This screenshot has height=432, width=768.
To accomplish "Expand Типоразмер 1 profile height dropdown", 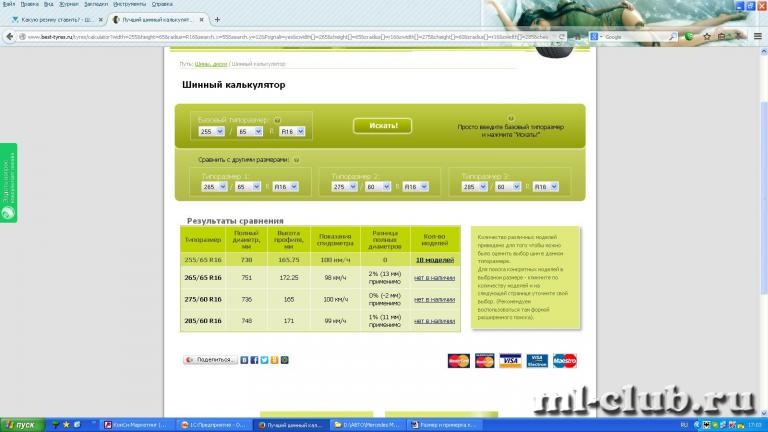I will pyautogui.click(x=248, y=186).
